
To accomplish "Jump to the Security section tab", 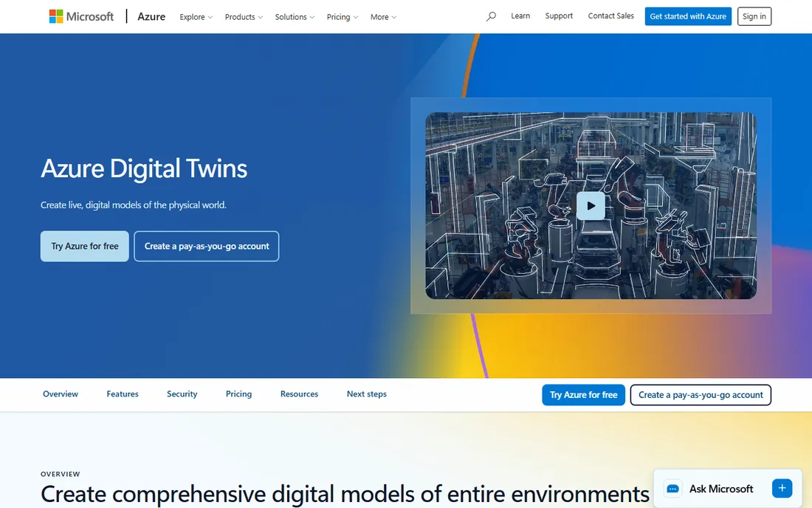I will pos(182,394).
